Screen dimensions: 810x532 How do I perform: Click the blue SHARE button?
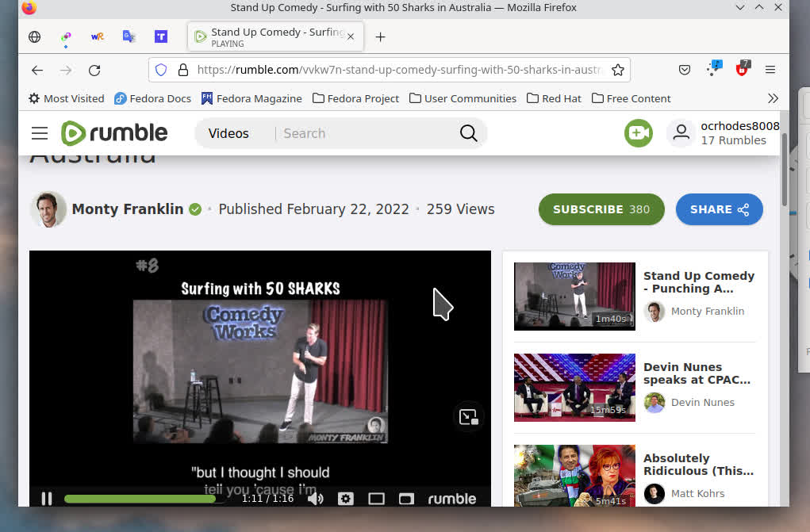(719, 209)
